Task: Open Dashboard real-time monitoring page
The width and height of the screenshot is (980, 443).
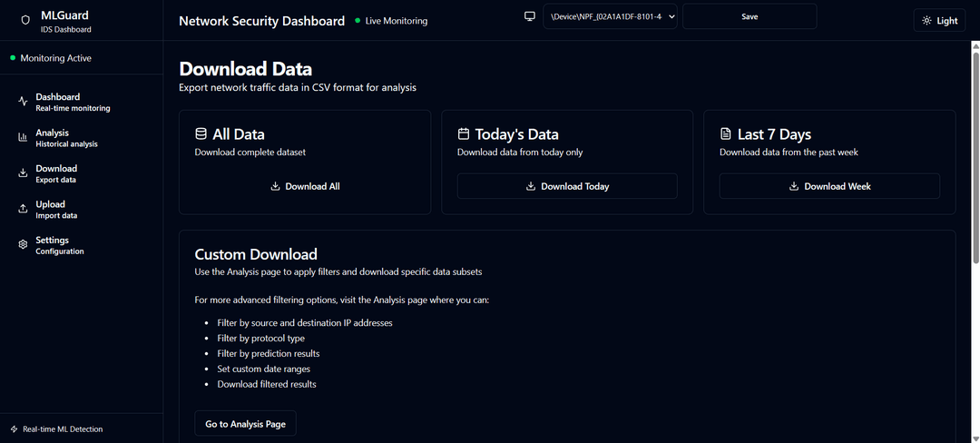Action: (x=73, y=102)
